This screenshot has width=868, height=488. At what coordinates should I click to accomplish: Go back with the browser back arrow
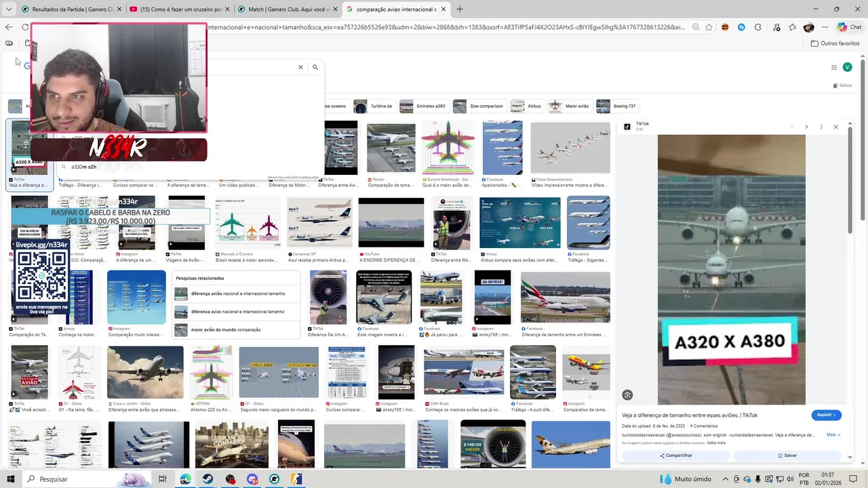coord(9,27)
